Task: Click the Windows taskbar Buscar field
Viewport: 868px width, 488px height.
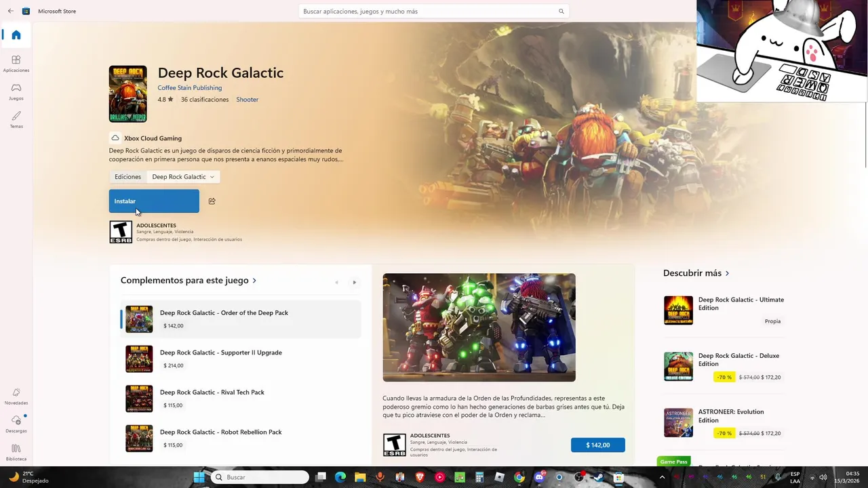Action: (261, 477)
